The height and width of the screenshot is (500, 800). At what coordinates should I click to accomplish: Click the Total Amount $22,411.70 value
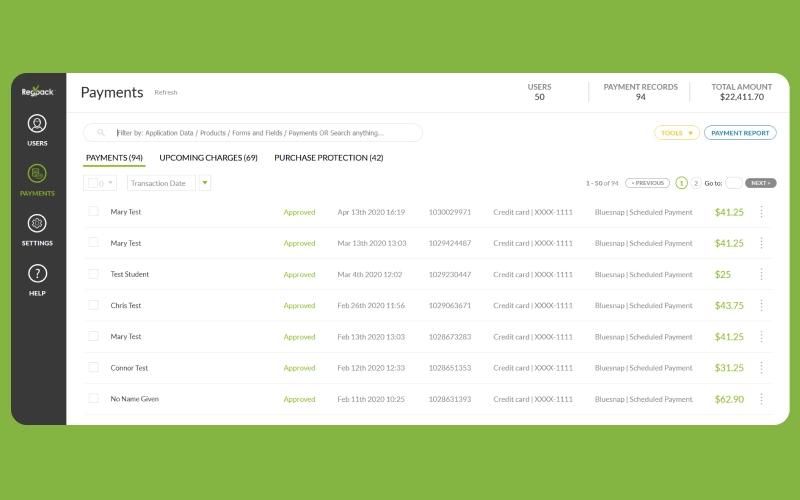742,97
